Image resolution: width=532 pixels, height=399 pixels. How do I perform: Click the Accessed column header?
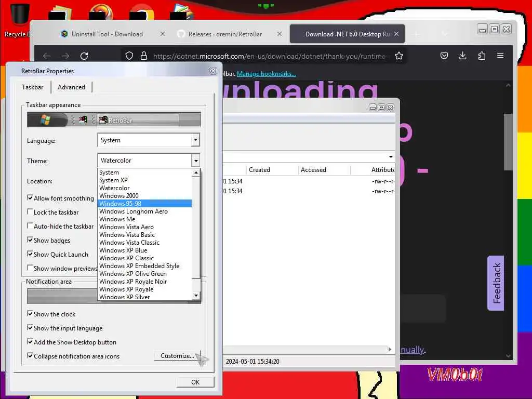324,170
